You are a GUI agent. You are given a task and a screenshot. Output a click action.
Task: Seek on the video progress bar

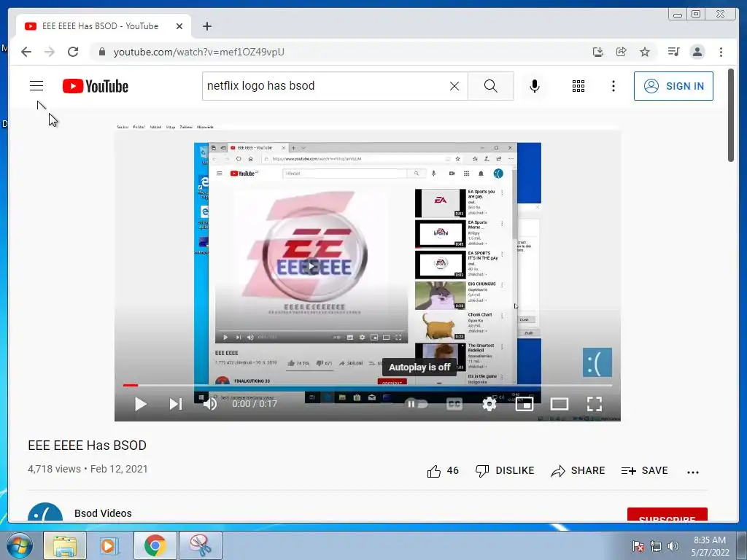[368, 385]
